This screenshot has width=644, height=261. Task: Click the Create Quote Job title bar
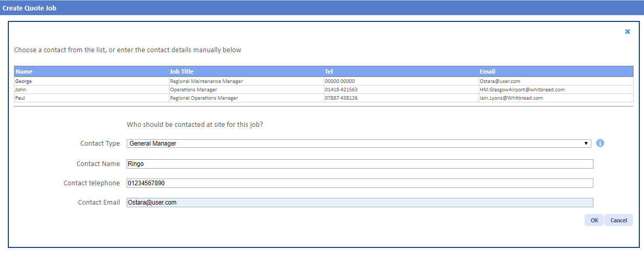click(322, 8)
